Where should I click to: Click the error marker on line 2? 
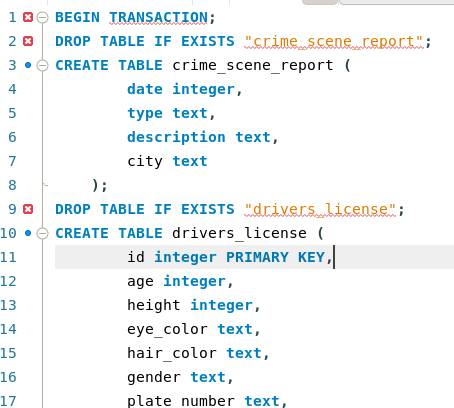[x=28, y=41]
